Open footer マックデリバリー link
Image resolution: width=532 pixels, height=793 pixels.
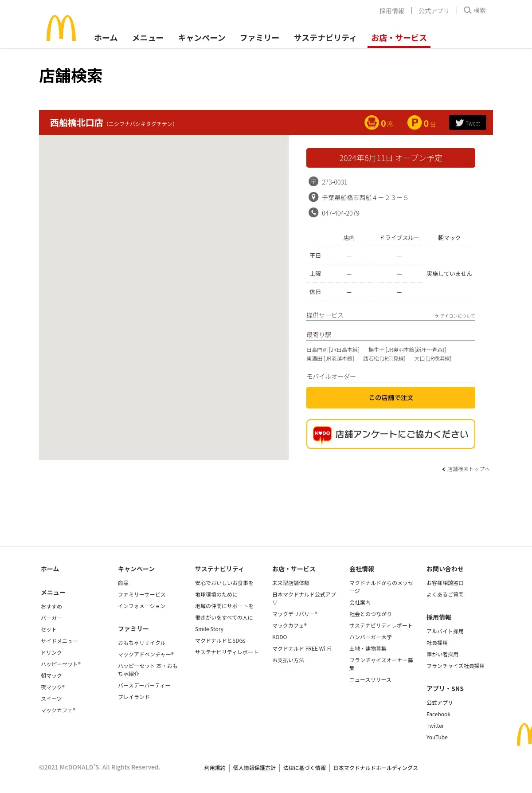[x=295, y=614]
